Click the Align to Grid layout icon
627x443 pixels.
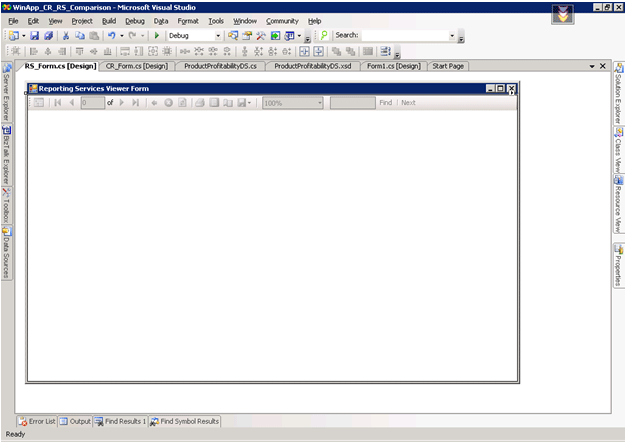(x=16, y=51)
